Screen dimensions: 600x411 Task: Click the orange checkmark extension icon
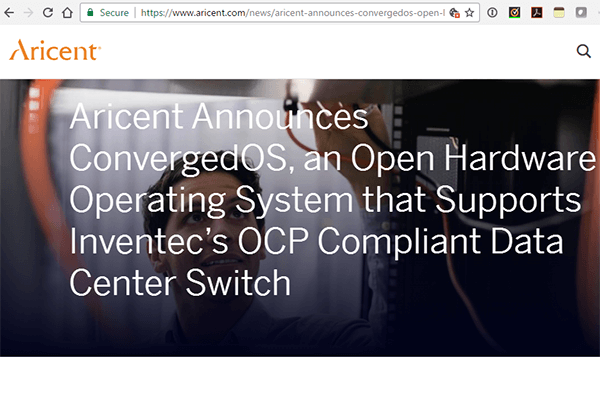pyautogui.click(x=514, y=13)
